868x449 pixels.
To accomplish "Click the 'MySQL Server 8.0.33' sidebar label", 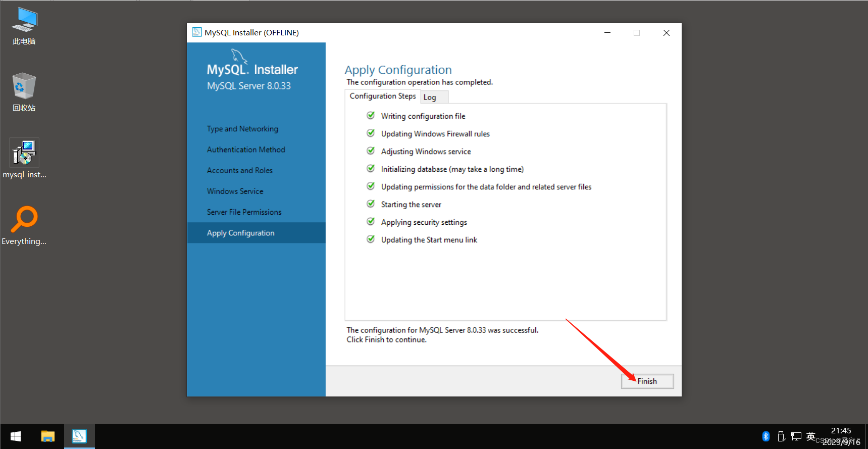I will pyautogui.click(x=249, y=86).
